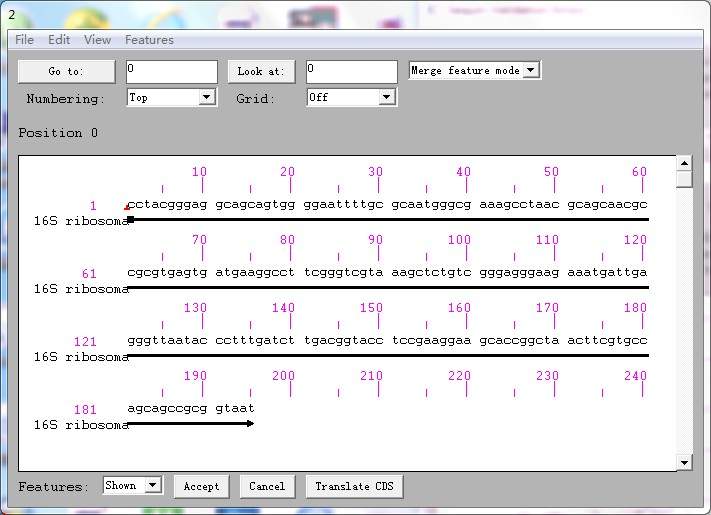The image size is (711, 515).
Task: Click the 16S ribosomal feature start handle
Action: (131, 219)
